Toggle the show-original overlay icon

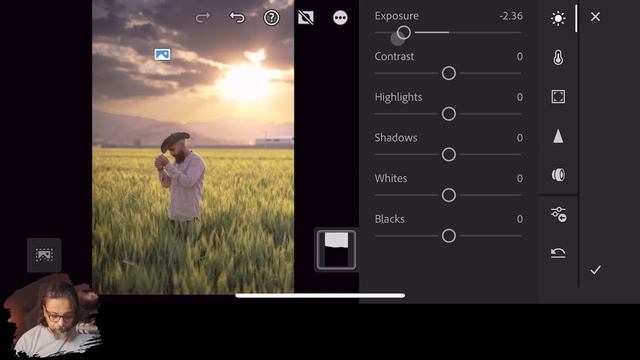pyautogui.click(x=306, y=18)
